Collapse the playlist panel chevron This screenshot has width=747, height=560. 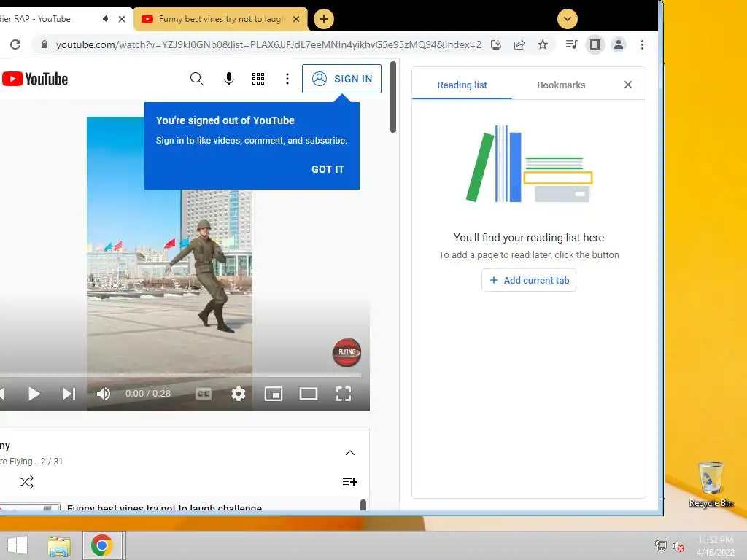[x=350, y=453]
